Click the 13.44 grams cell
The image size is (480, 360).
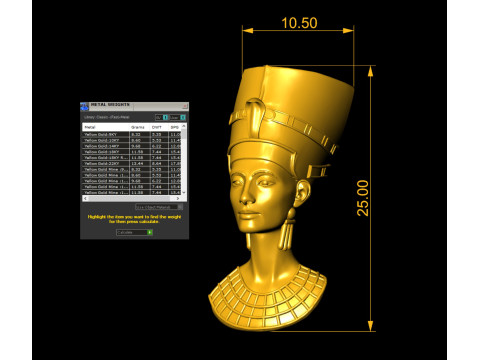[x=140, y=164]
